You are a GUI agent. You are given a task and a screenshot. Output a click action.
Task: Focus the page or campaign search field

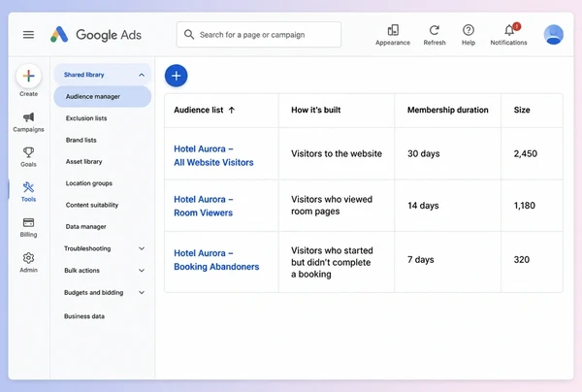(259, 35)
